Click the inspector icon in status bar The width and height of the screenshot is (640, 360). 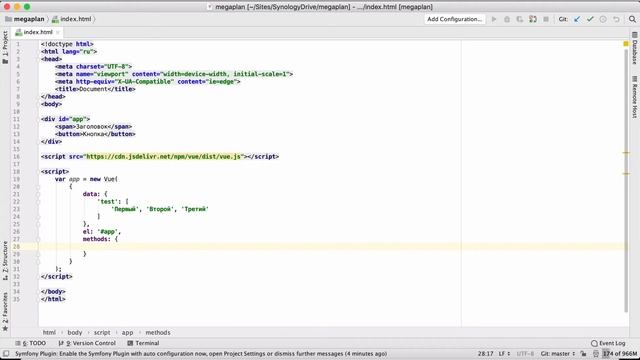point(596,353)
